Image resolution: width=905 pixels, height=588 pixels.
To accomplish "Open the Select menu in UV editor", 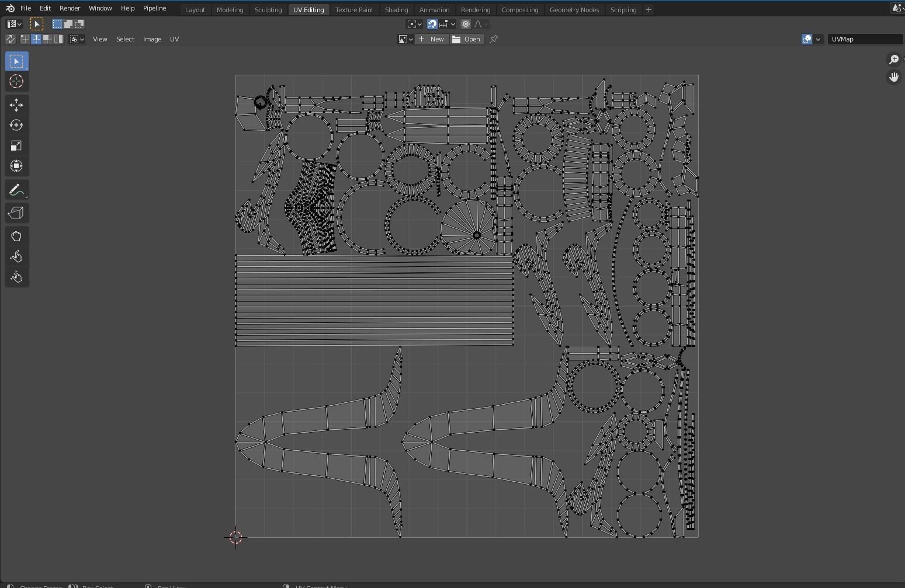I will click(x=125, y=39).
